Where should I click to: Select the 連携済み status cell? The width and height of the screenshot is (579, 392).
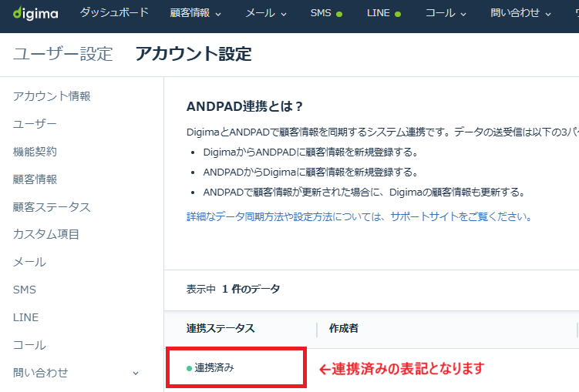point(237,367)
